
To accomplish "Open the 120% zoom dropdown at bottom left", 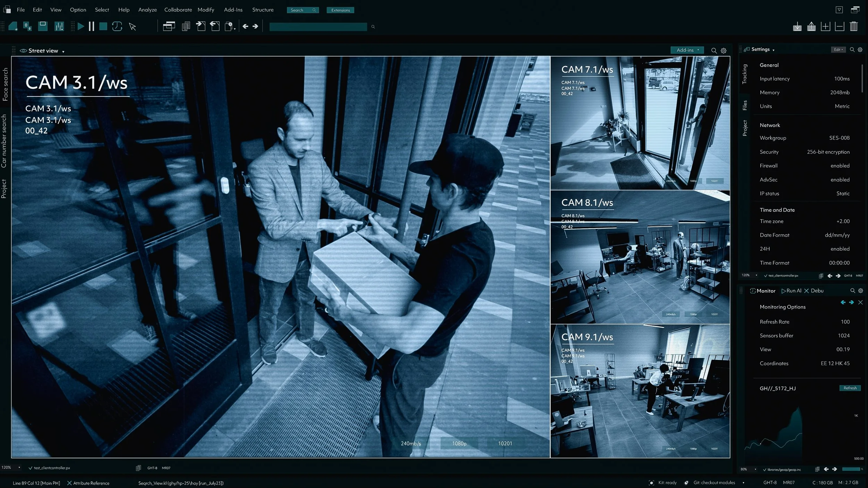I will (19, 468).
